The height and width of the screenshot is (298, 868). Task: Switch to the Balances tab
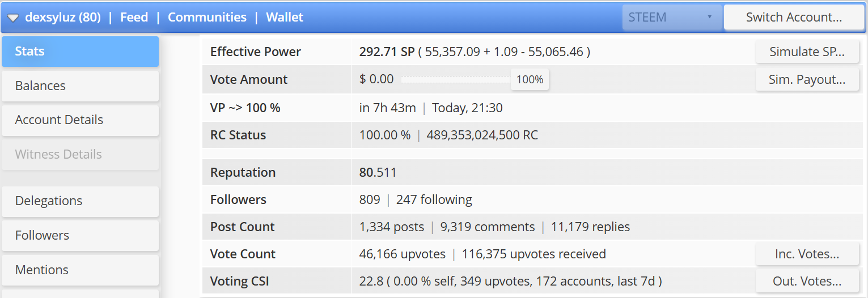pyautogui.click(x=81, y=86)
